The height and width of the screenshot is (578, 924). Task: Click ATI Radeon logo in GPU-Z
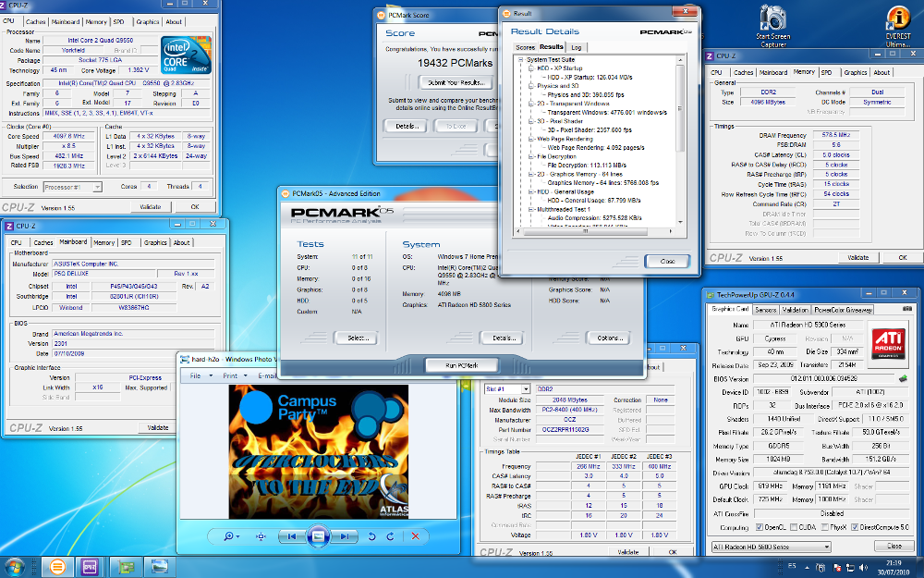pyautogui.click(x=889, y=344)
